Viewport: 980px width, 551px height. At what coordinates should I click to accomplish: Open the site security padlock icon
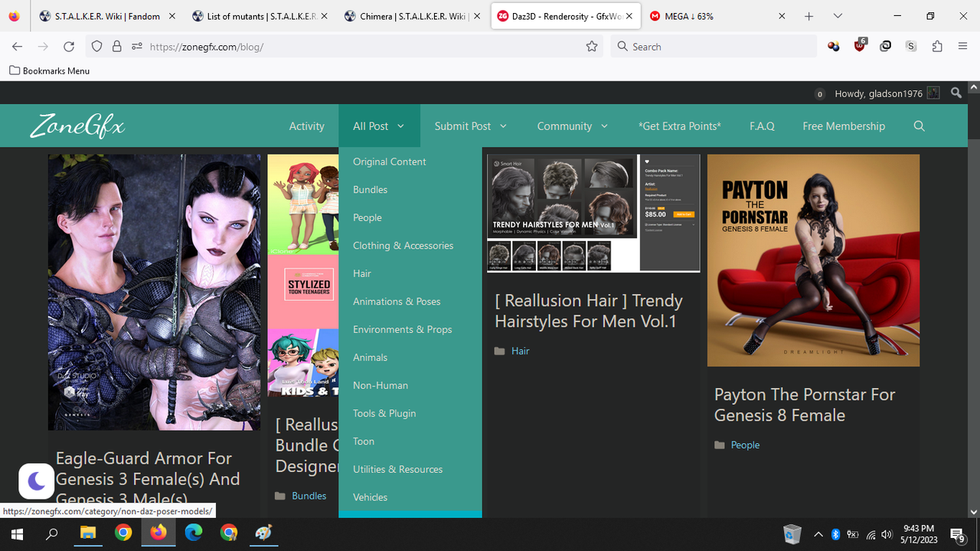[x=116, y=47]
